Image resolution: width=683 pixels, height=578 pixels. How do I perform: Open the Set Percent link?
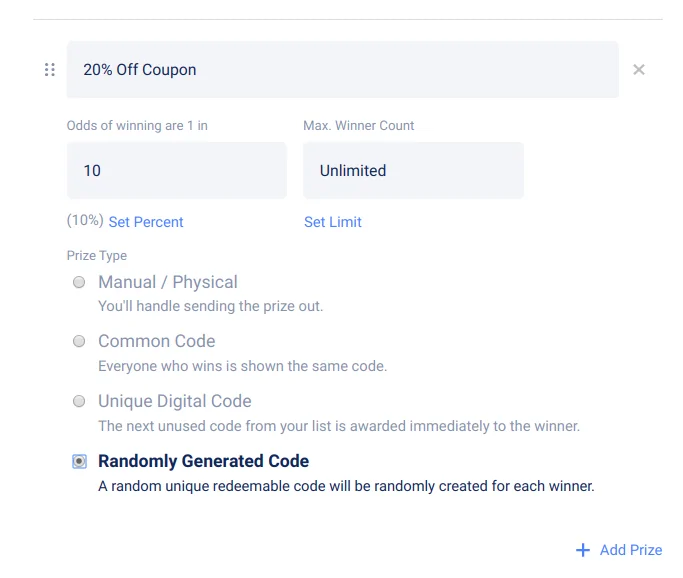tap(146, 222)
